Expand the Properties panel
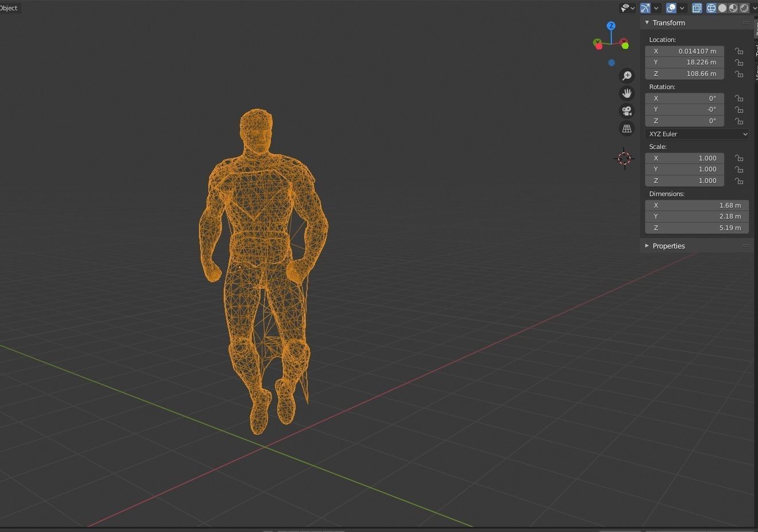 click(x=647, y=246)
